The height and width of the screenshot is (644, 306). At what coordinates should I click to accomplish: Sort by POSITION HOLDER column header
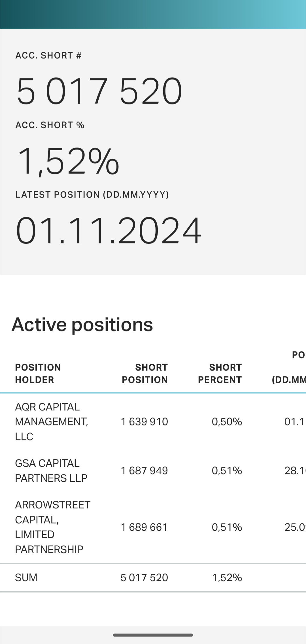(x=38, y=373)
